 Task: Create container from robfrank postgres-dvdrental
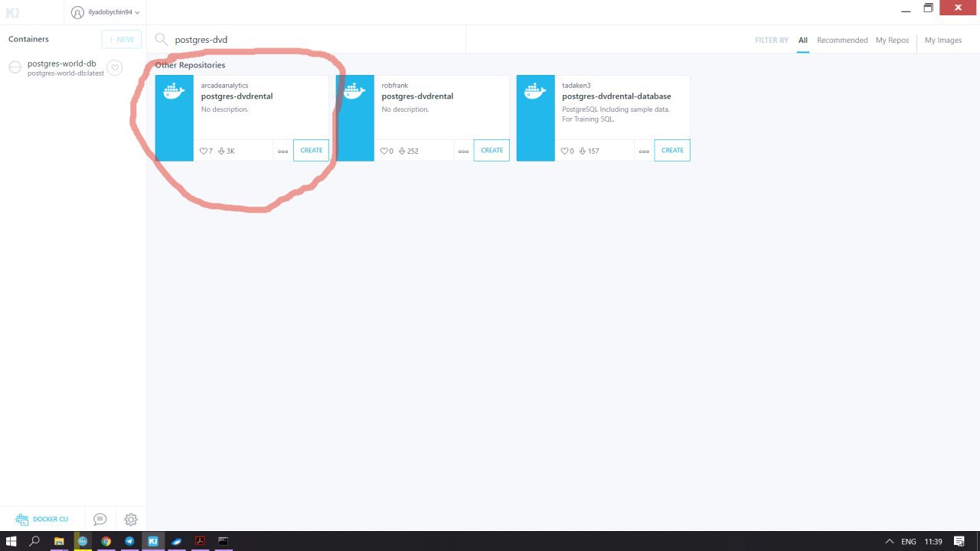click(x=492, y=150)
